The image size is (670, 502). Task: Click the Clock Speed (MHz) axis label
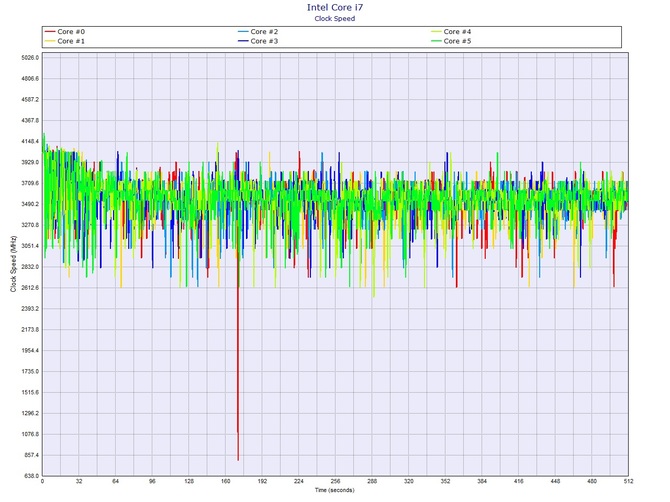(x=13, y=264)
